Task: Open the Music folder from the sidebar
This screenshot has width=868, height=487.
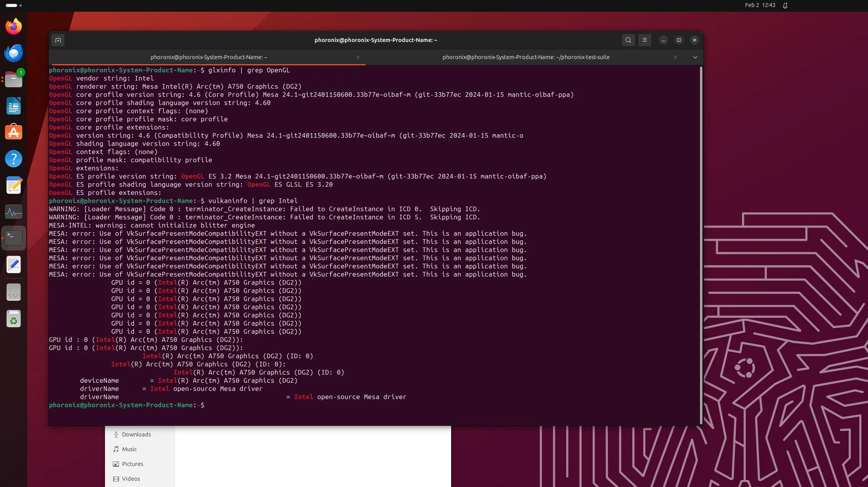Action: (129, 449)
